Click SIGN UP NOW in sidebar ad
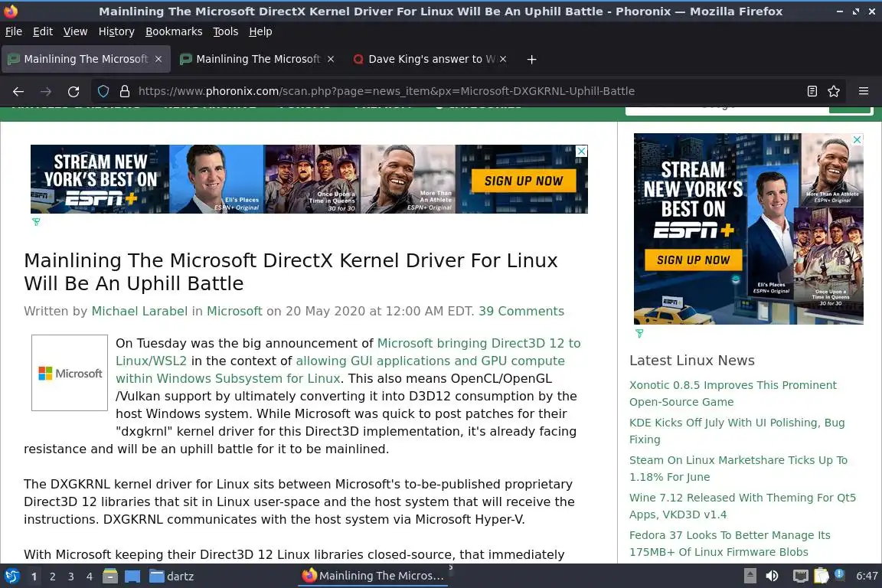 pyautogui.click(x=693, y=260)
